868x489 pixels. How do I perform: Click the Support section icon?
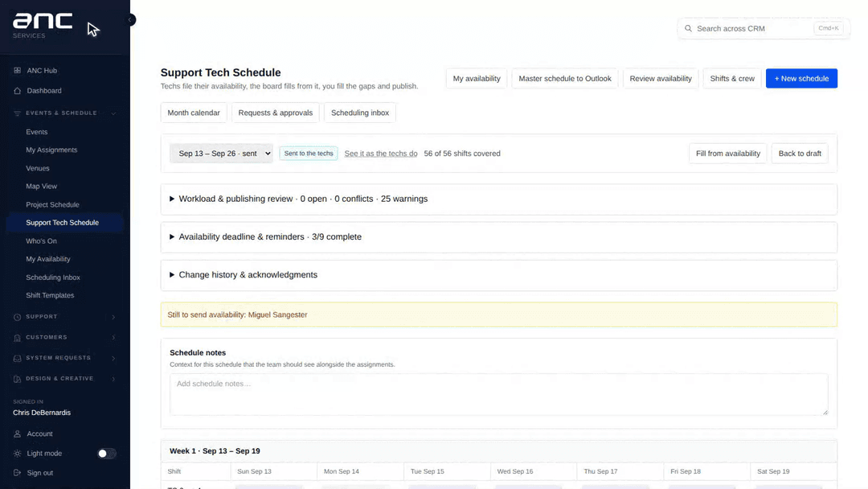(17, 317)
